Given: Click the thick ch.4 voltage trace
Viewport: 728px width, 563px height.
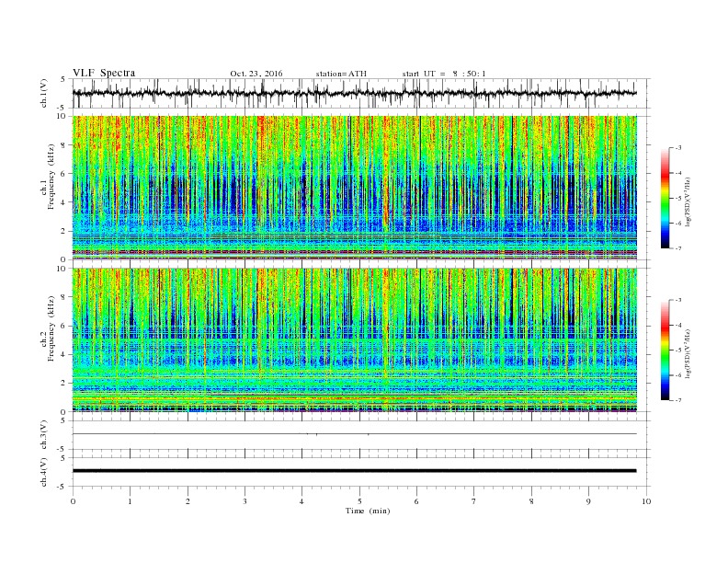Looking at the screenshot, I should [x=355, y=471].
